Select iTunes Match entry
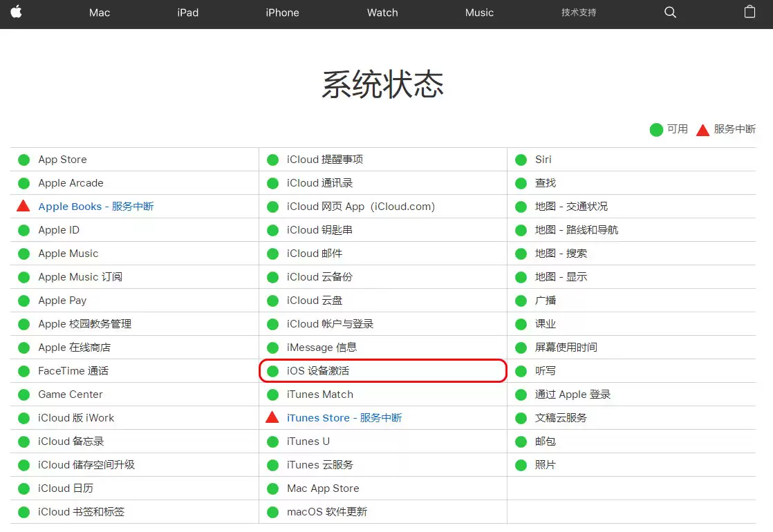This screenshot has width=773, height=532. [320, 395]
